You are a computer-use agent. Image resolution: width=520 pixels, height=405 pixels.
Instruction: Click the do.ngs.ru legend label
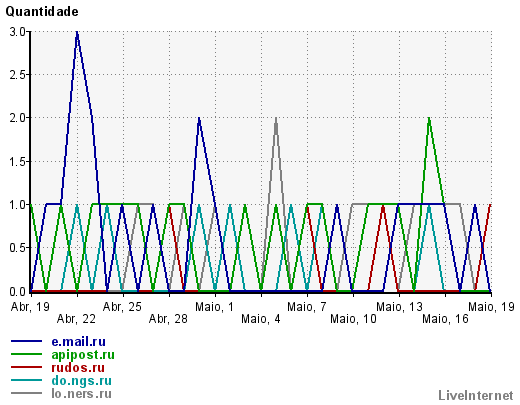point(81,381)
